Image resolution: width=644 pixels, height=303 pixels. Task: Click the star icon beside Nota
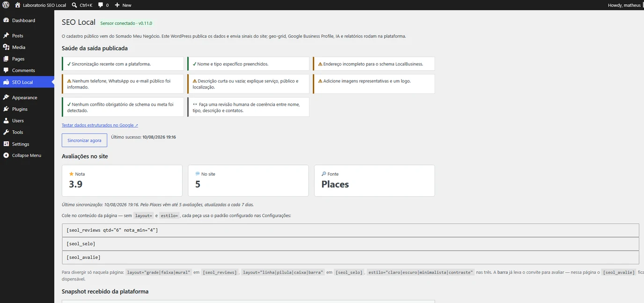[71, 174]
